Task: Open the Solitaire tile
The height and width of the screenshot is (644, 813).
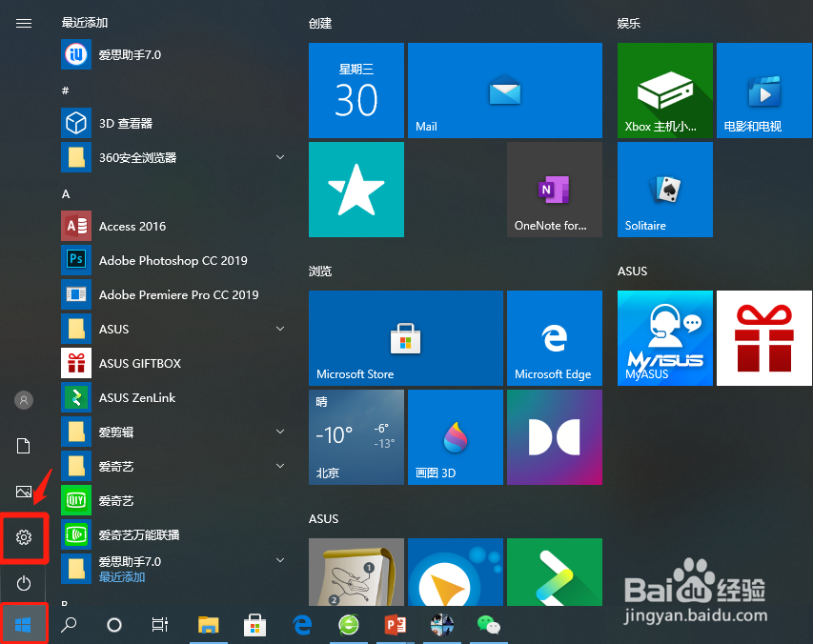Action: tap(665, 190)
